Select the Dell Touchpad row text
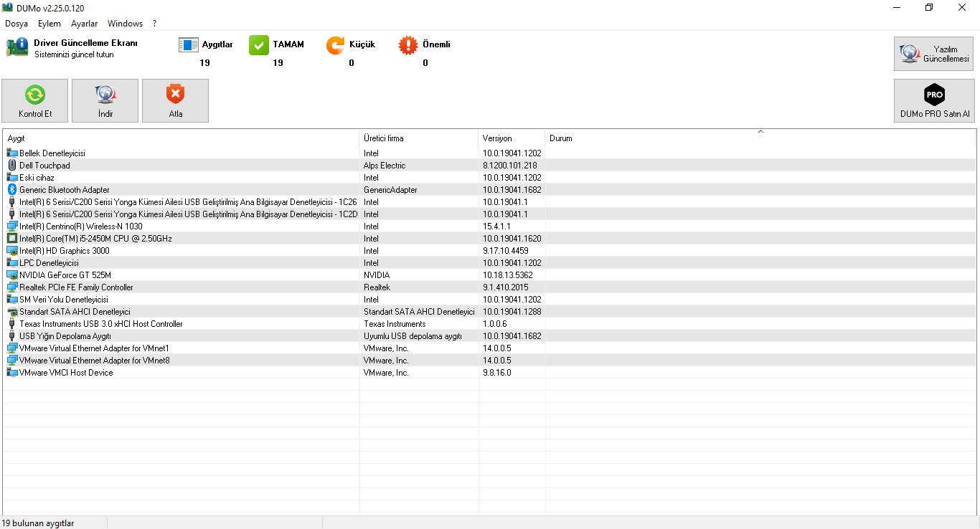 [x=44, y=166]
